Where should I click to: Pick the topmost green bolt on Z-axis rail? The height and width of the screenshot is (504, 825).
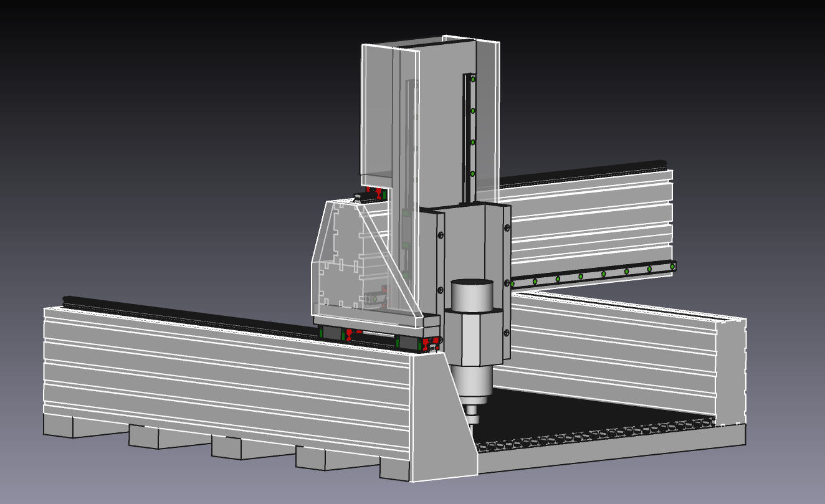pyautogui.click(x=473, y=80)
